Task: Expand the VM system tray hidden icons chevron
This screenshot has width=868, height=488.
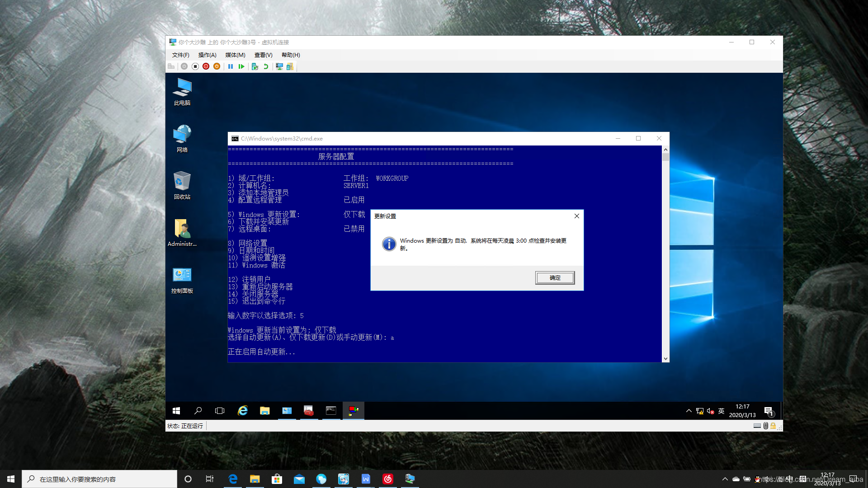Action: [x=689, y=411]
